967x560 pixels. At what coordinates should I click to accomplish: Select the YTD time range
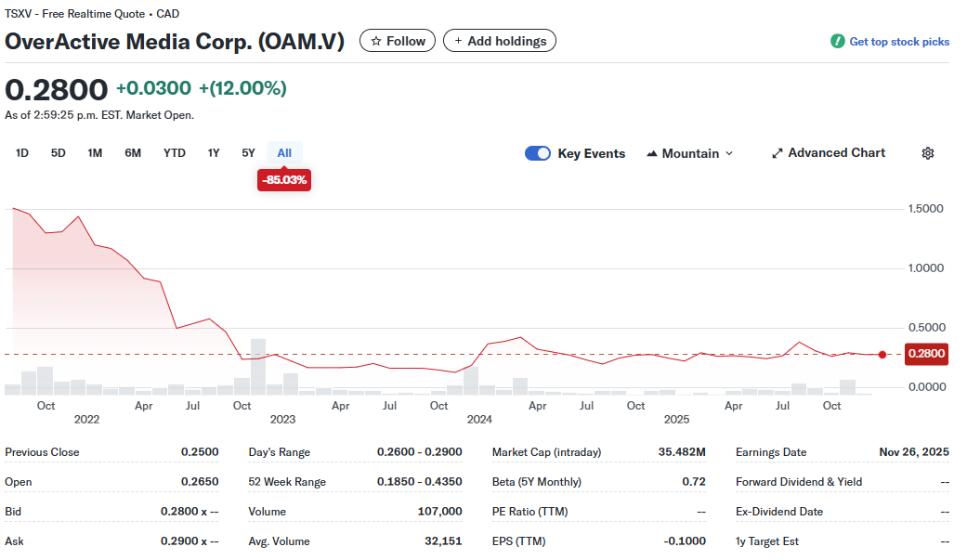(x=175, y=153)
